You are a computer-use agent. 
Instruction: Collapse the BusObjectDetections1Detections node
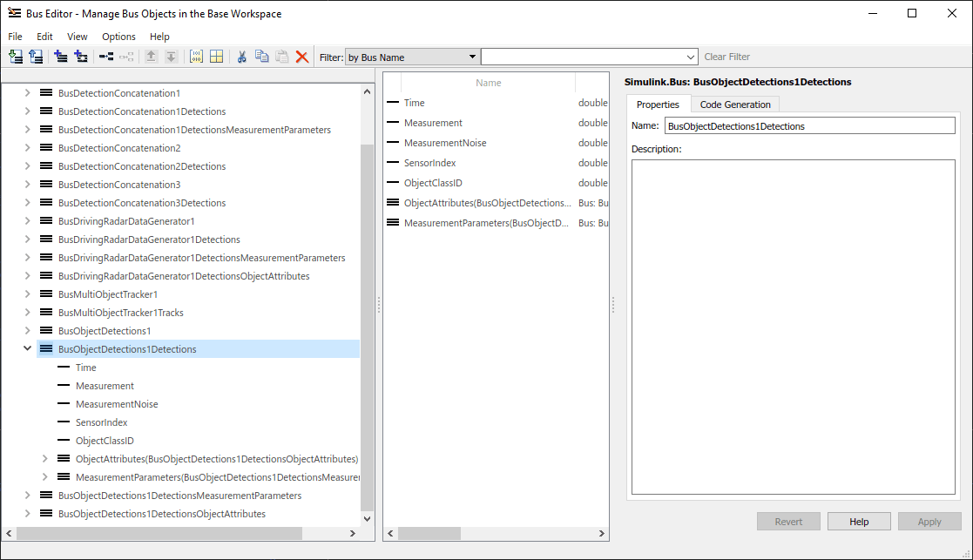(x=27, y=348)
